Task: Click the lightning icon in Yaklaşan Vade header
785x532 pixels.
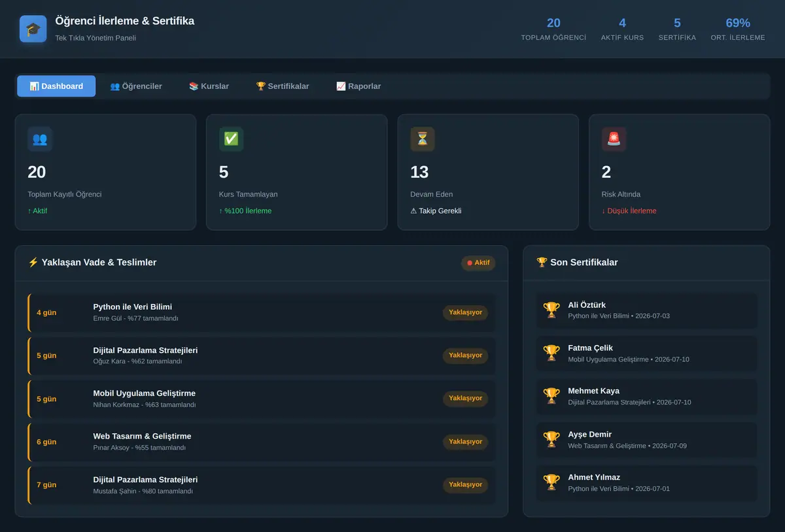Action: point(33,262)
